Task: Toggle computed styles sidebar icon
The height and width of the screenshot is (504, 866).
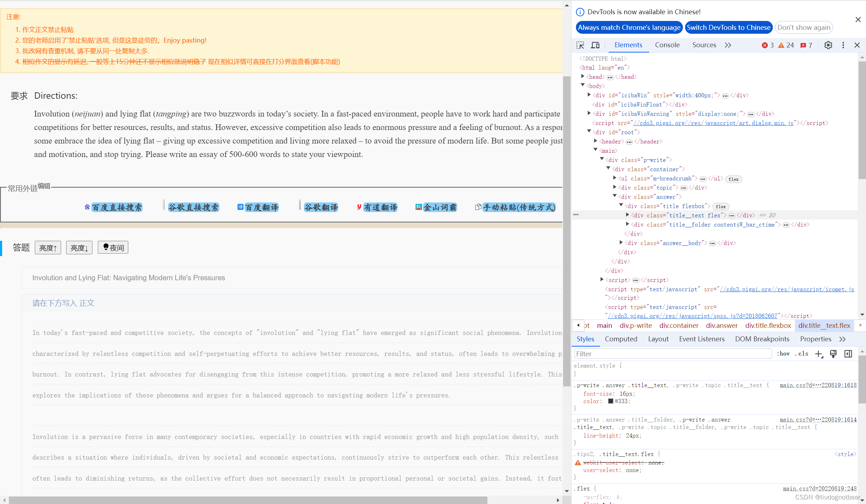Action: click(x=848, y=354)
